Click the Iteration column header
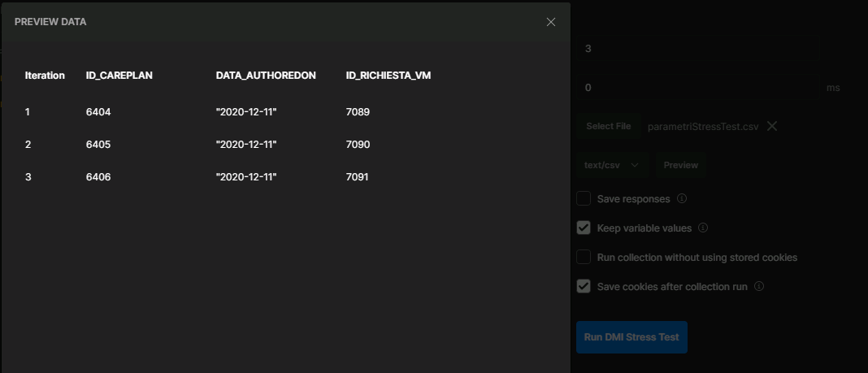 point(45,76)
